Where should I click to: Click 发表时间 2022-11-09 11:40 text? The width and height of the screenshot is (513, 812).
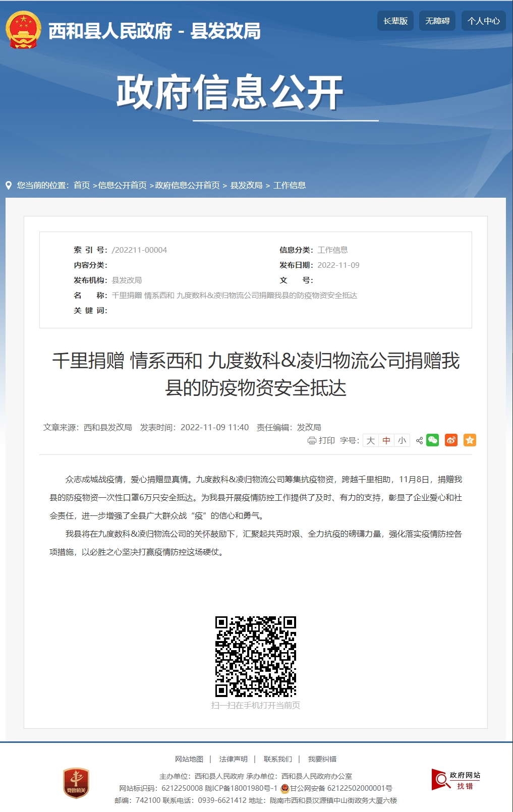(x=194, y=427)
